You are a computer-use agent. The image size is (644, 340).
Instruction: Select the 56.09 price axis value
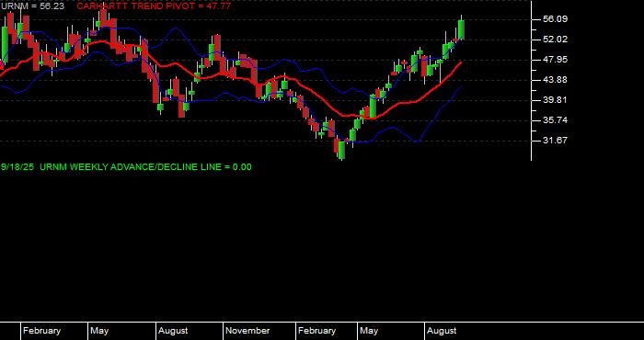click(x=555, y=19)
